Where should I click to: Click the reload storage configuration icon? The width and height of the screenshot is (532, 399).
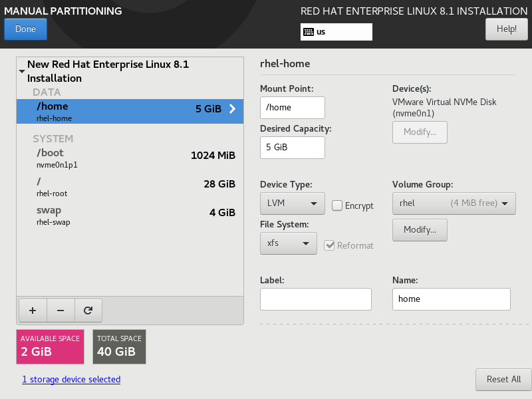coord(88,311)
